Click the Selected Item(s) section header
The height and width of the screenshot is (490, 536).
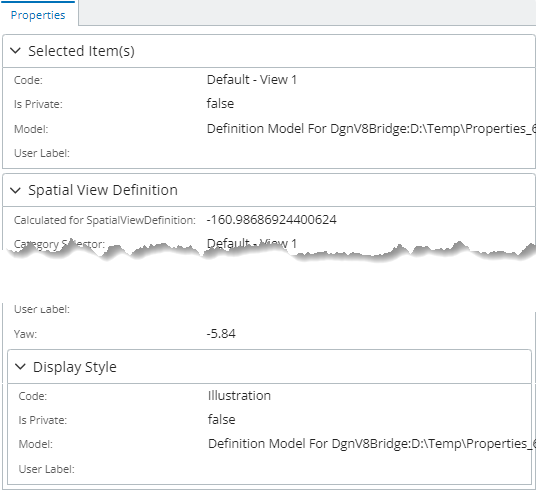click(269, 51)
